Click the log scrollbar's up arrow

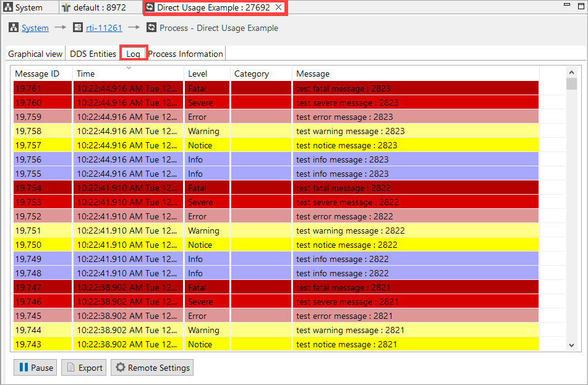tap(571, 72)
